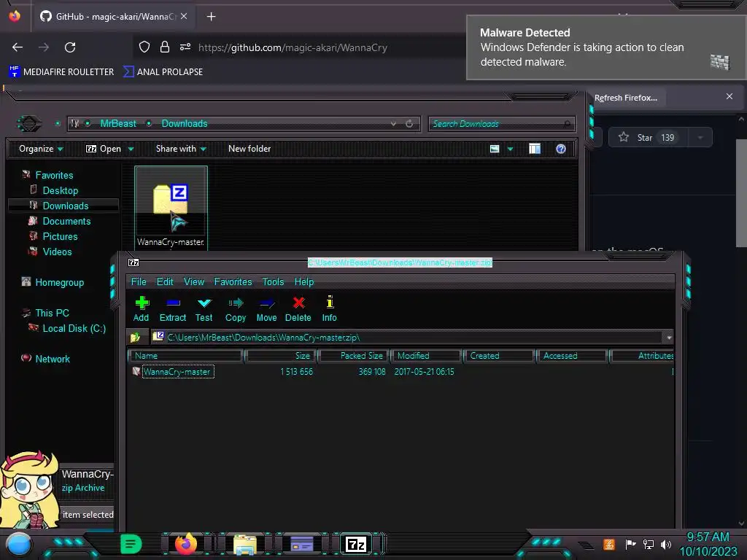The width and height of the screenshot is (747, 560).
Task: Sort 7-Zip list by Name column
Action: click(185, 356)
